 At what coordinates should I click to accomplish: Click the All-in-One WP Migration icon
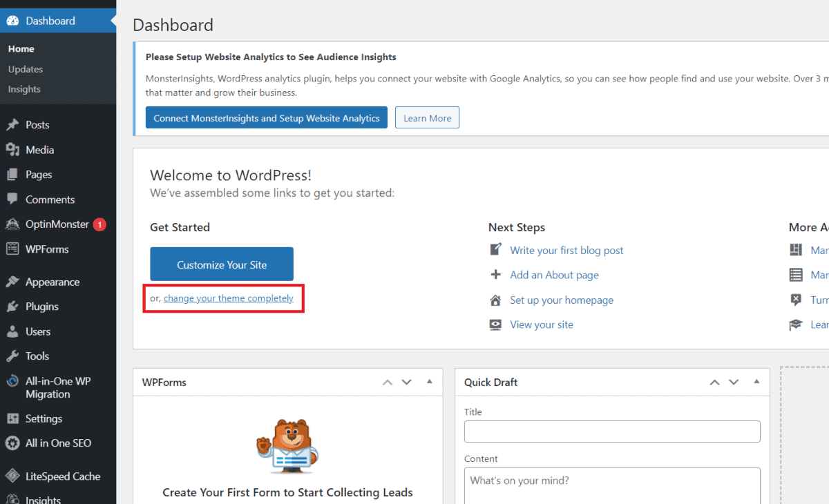[12, 381]
